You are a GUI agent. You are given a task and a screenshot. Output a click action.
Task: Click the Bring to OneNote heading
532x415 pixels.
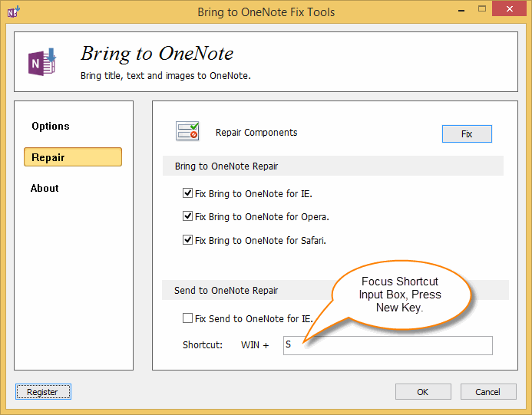[157, 54]
